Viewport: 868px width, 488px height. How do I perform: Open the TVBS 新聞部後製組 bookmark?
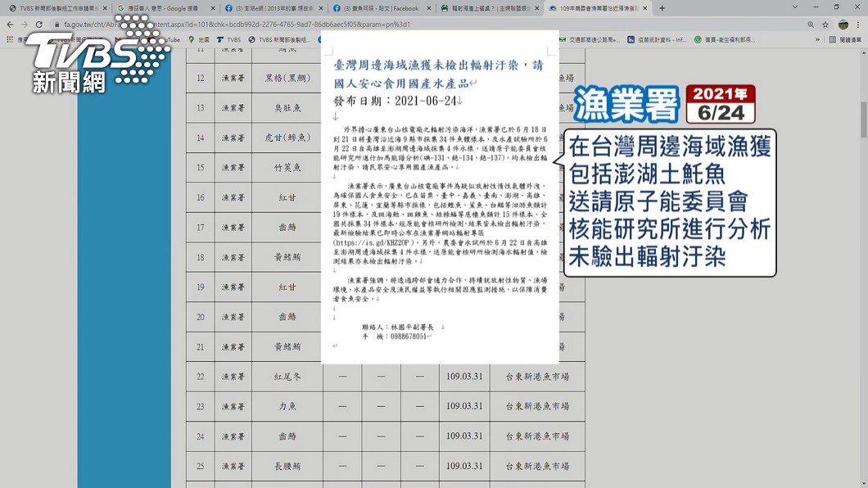pyautogui.click(x=279, y=40)
